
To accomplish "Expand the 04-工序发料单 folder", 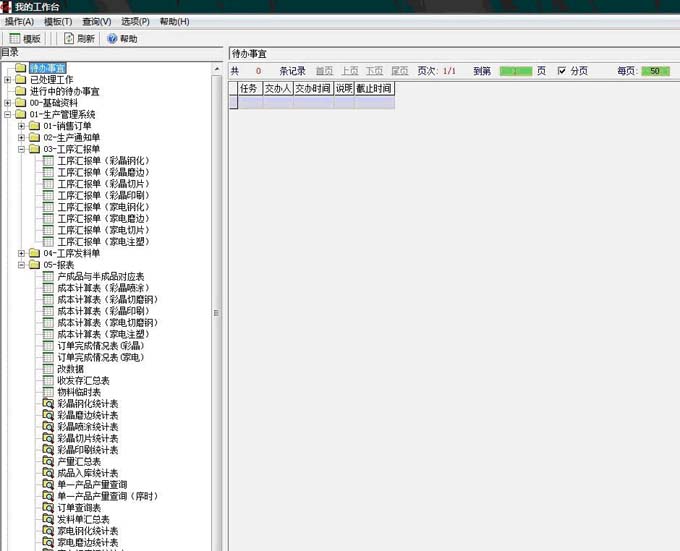I will click(x=22, y=253).
